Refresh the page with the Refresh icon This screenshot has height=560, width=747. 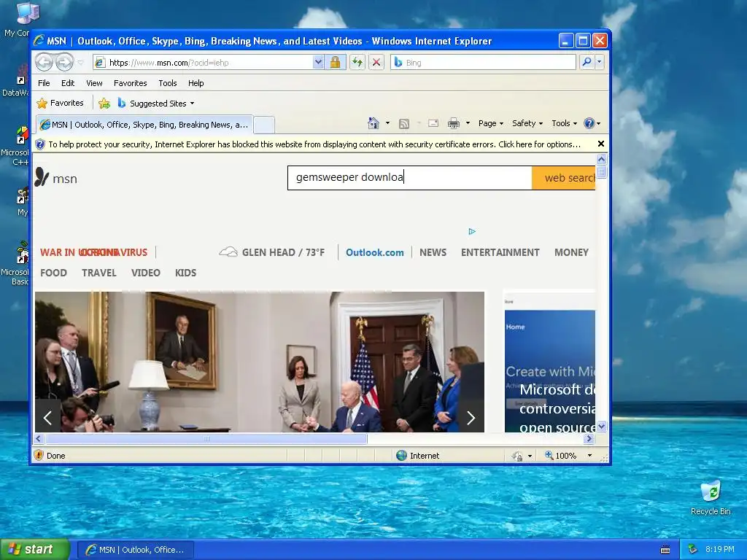pyautogui.click(x=357, y=63)
